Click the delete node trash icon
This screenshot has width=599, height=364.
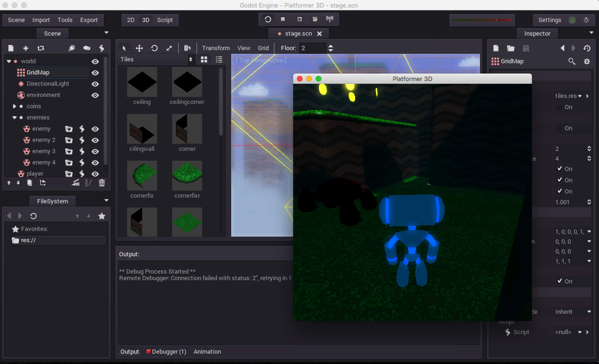[102, 183]
